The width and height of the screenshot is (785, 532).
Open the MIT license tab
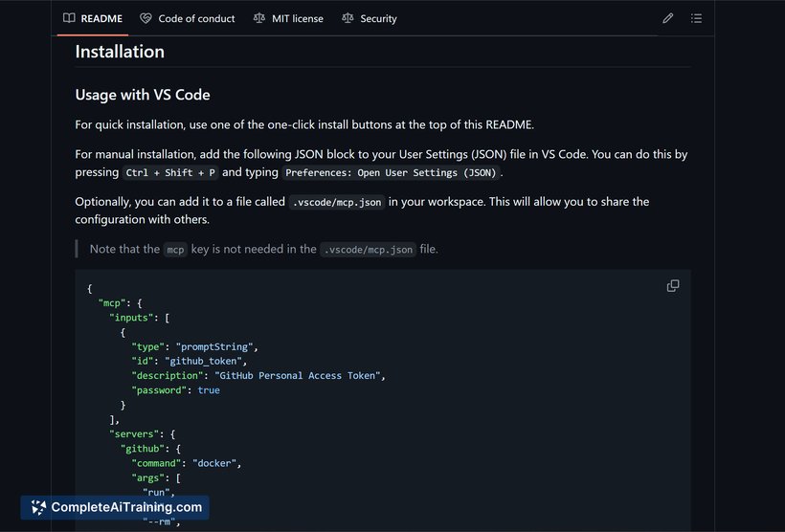[288, 18]
